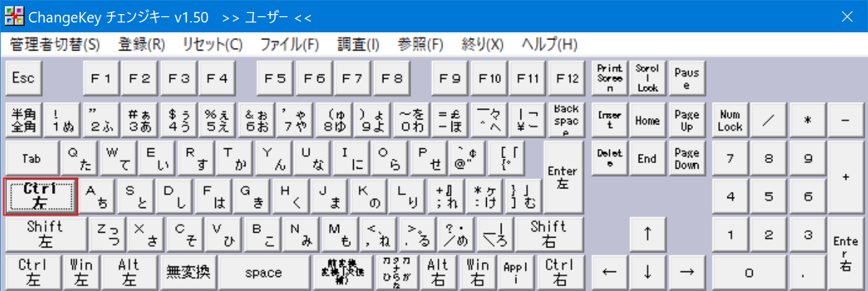Click the 終り(X) menu item
868x291 pixels.
click(483, 44)
